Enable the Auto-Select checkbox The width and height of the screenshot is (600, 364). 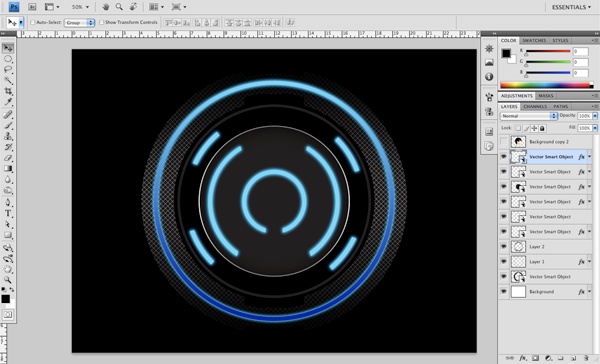[x=33, y=23]
